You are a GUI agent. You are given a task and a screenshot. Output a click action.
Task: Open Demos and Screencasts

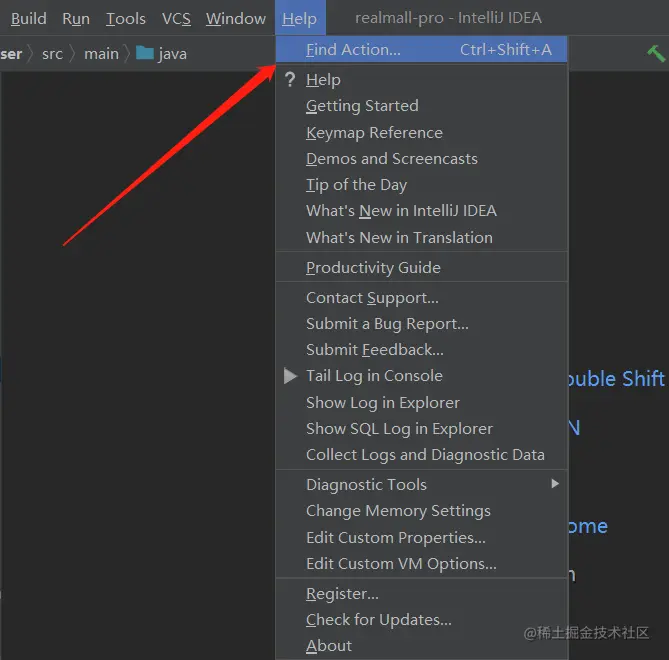click(x=422, y=159)
